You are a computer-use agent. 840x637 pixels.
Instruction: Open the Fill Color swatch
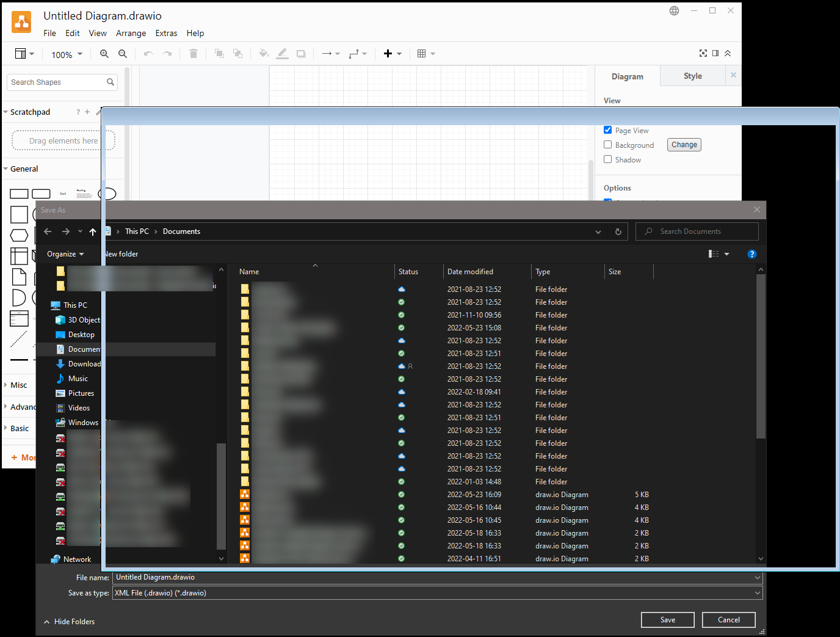click(x=264, y=53)
